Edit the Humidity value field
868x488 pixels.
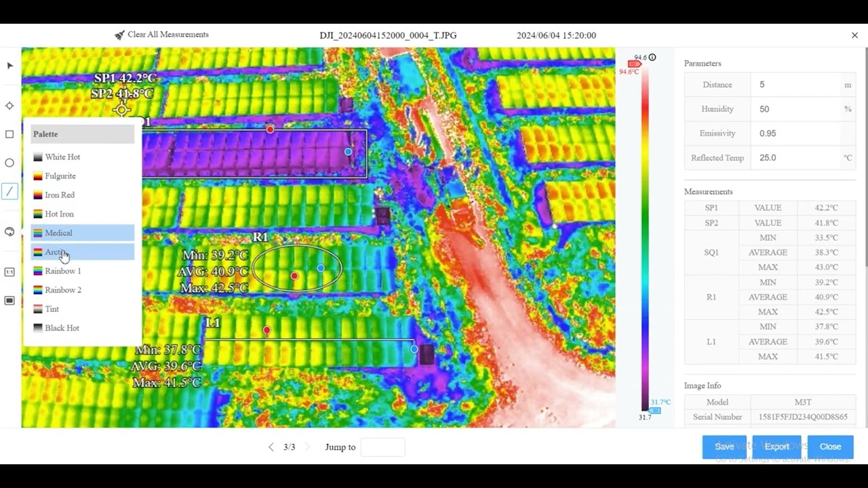point(796,109)
